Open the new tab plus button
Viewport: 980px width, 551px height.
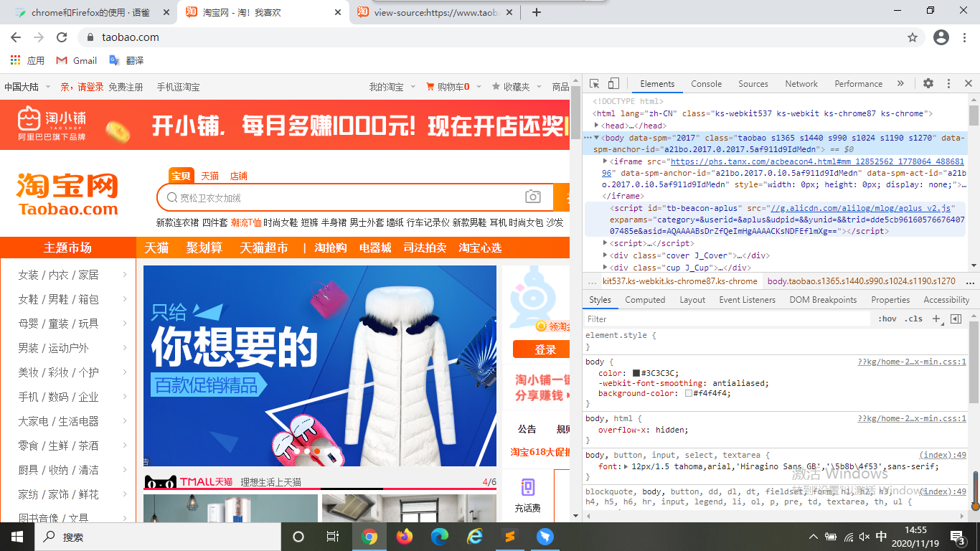[536, 12]
